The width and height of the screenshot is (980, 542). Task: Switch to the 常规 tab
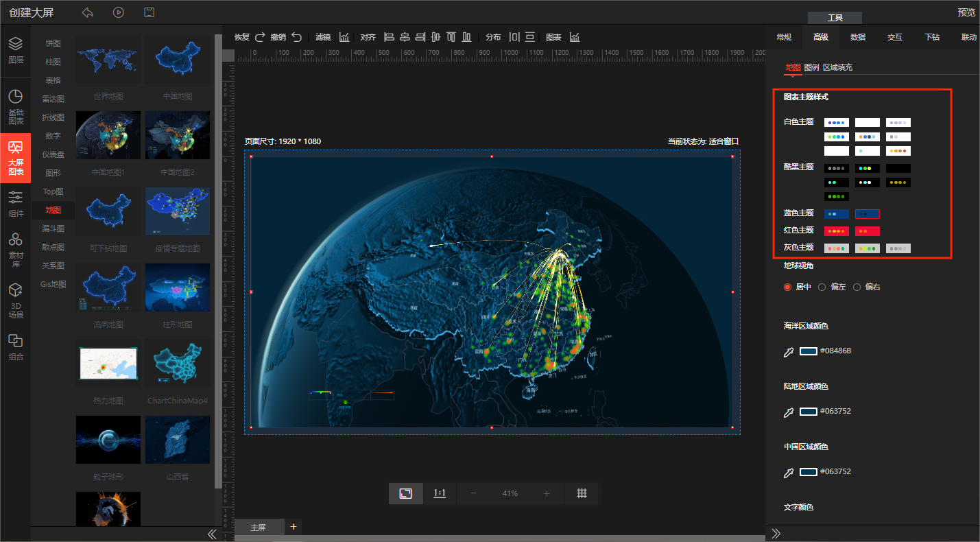783,37
